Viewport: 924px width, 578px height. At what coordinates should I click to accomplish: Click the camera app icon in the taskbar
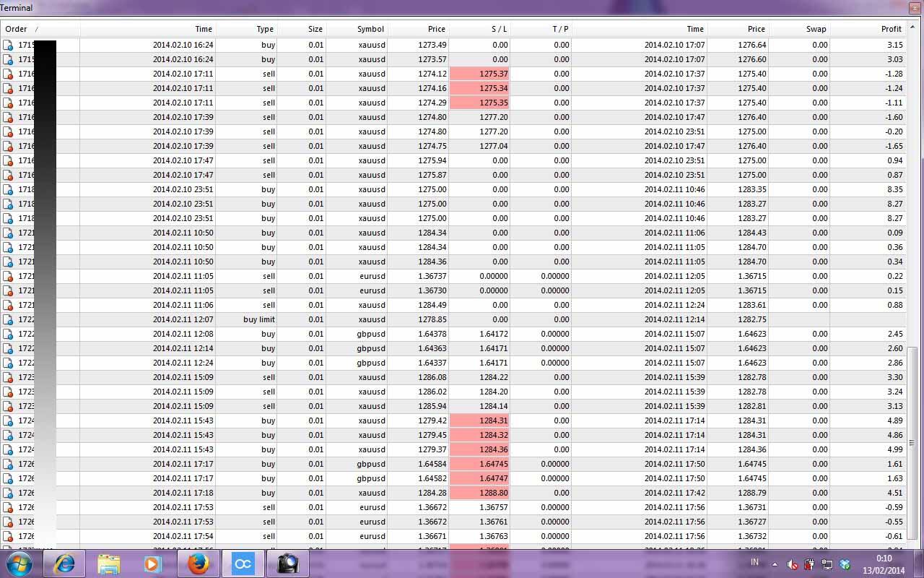point(287,564)
